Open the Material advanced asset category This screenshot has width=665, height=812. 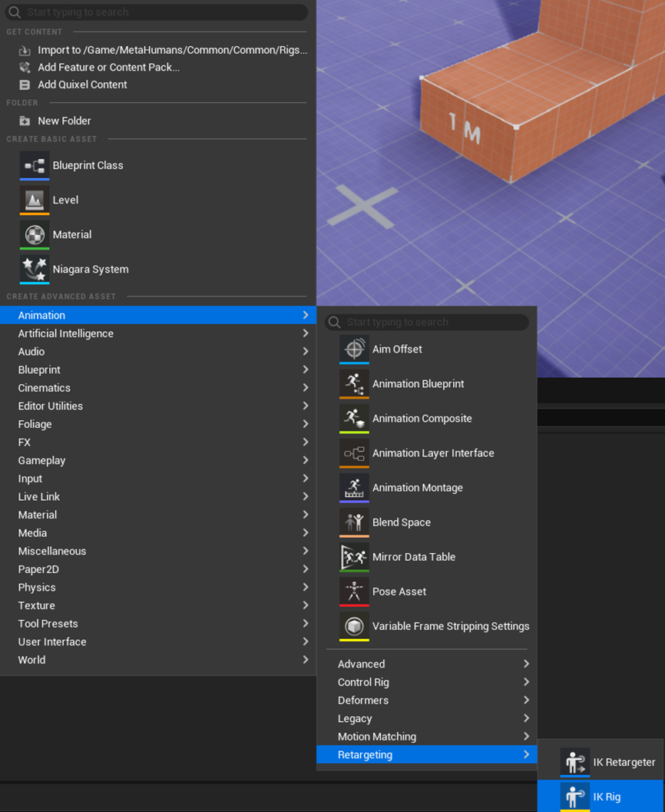pos(158,515)
